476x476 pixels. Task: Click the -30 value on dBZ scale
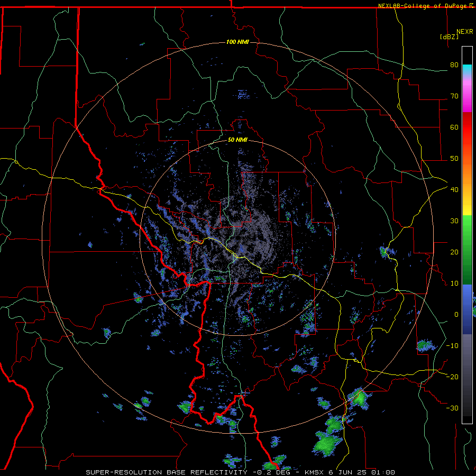pyautogui.click(x=452, y=408)
